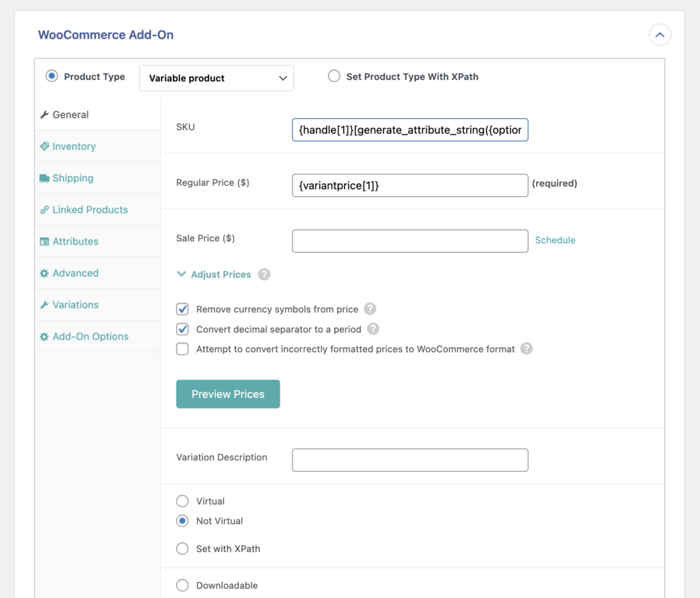Image resolution: width=700 pixels, height=598 pixels.
Task: Select the Virtual radio button
Action: (x=183, y=501)
